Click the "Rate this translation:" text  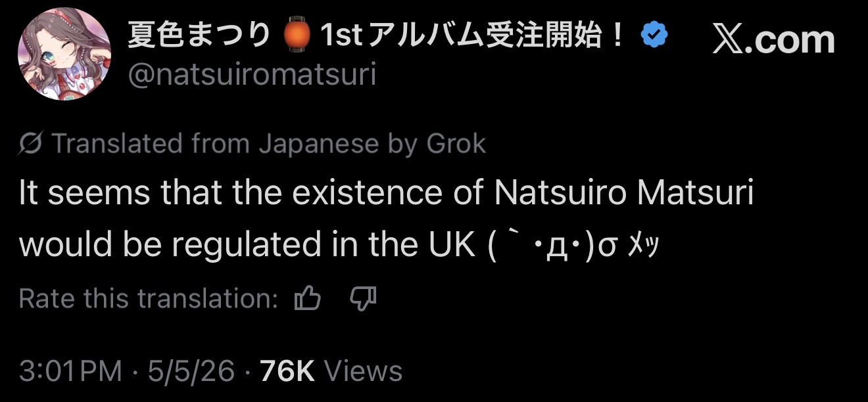(149, 300)
